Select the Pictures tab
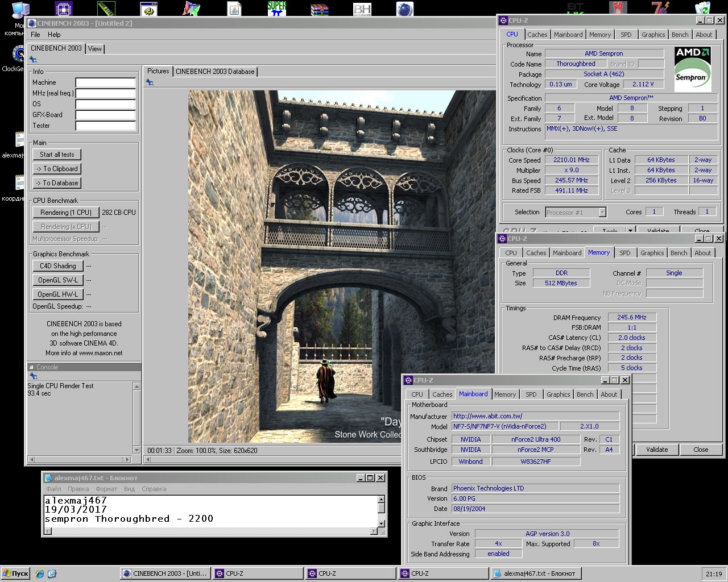The image size is (728, 582). point(158,71)
